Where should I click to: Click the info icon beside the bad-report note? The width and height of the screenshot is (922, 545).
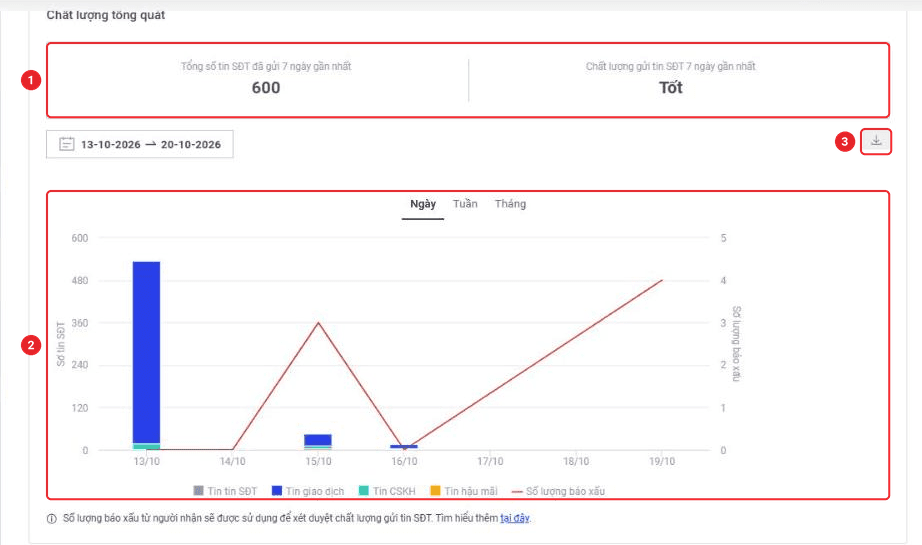click(52, 519)
